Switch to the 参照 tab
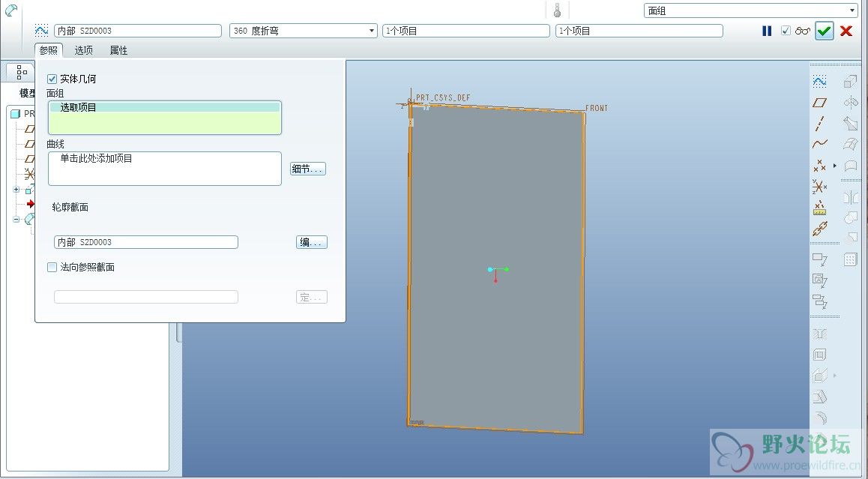 coord(49,50)
